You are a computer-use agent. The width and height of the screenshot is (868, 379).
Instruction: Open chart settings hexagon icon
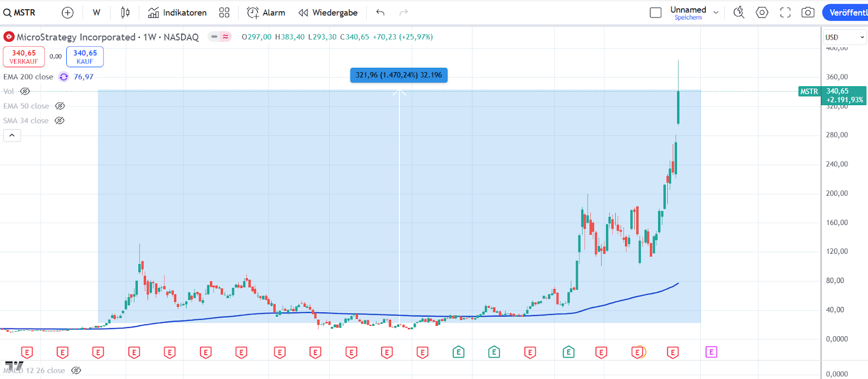(762, 12)
